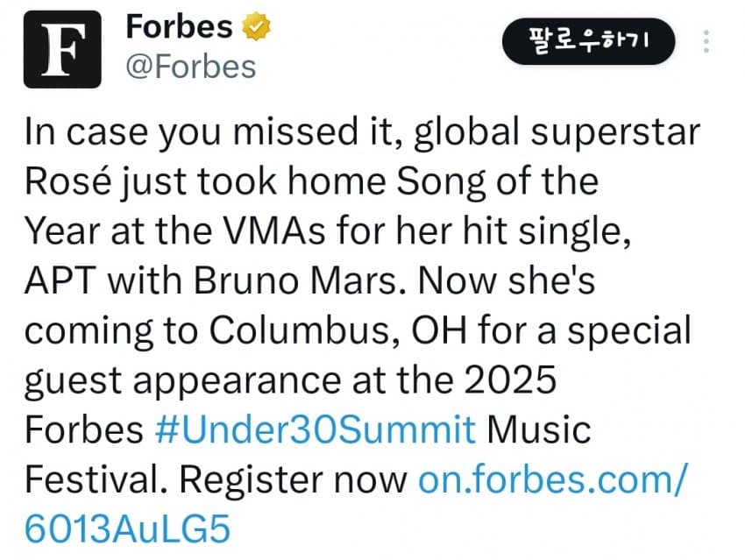
Task: Click the tweet line starting 'In case you missed it'
Action: tap(362, 132)
